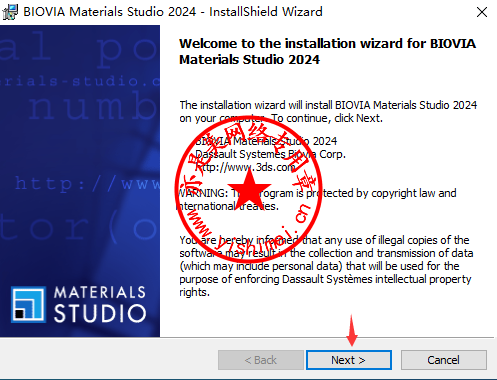Click the welcome heading text
Viewport: 497px width, 380px height.
[327, 52]
